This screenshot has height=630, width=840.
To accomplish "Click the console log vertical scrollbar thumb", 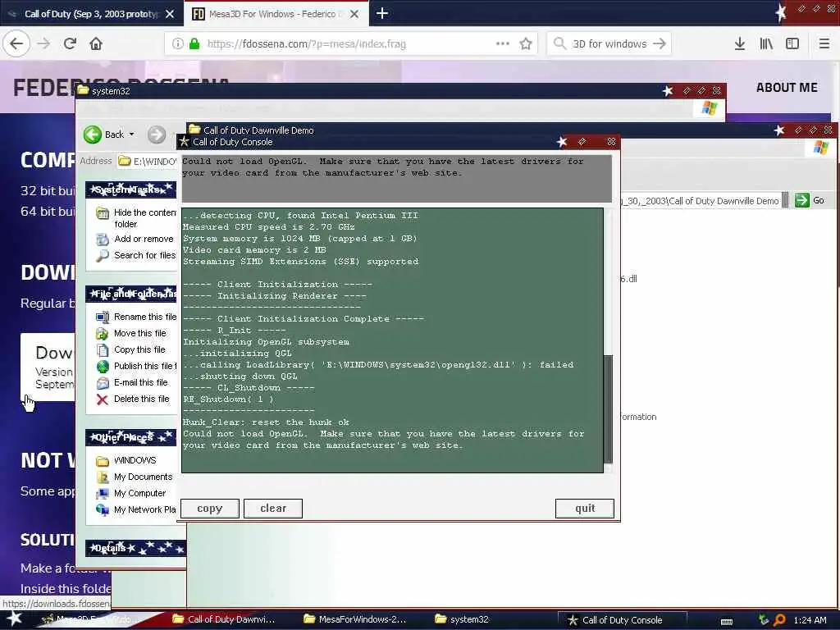I will [x=608, y=409].
